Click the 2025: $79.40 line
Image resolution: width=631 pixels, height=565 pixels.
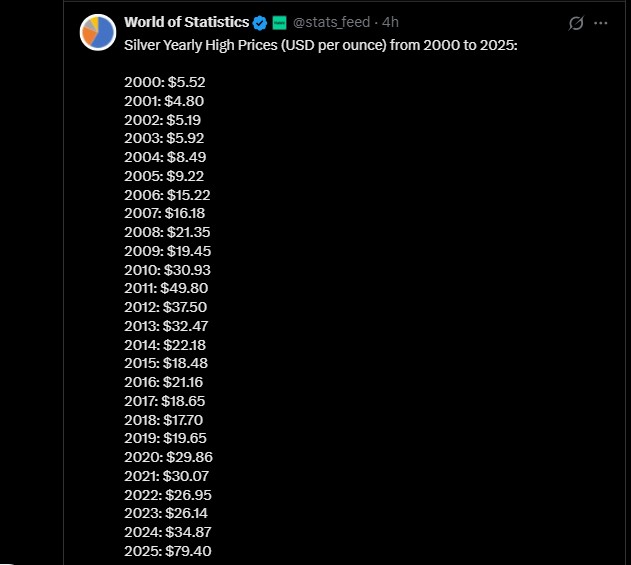tap(167, 551)
